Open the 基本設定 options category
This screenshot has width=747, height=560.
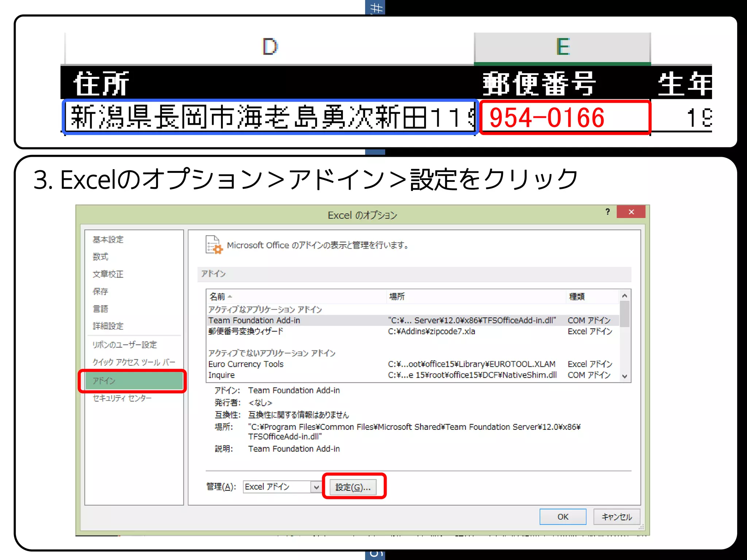coord(108,240)
